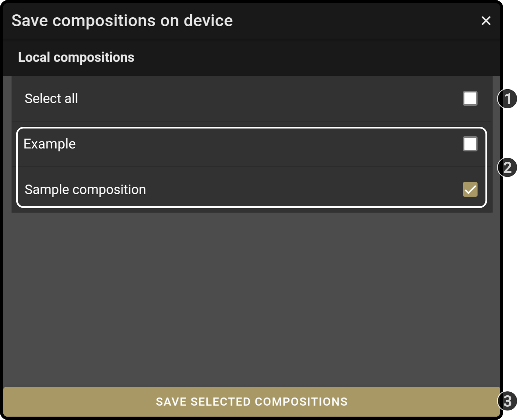Click the gold checkmark icon
Viewport: 518px width, 420px height.
pos(470,189)
